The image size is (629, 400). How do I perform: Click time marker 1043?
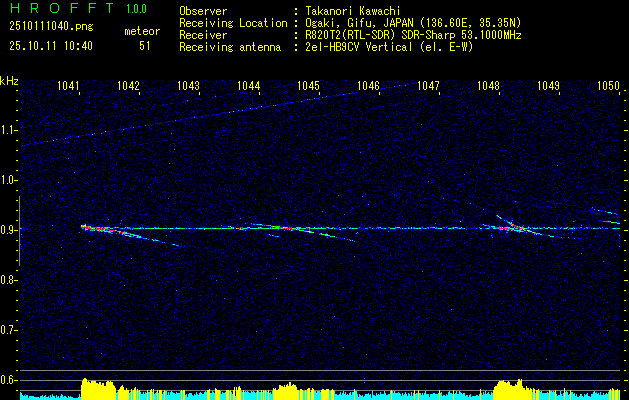189,85
